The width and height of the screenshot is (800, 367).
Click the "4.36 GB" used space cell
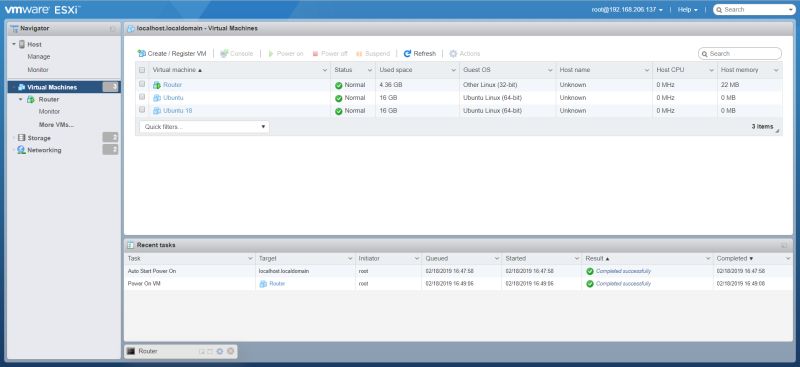click(391, 85)
